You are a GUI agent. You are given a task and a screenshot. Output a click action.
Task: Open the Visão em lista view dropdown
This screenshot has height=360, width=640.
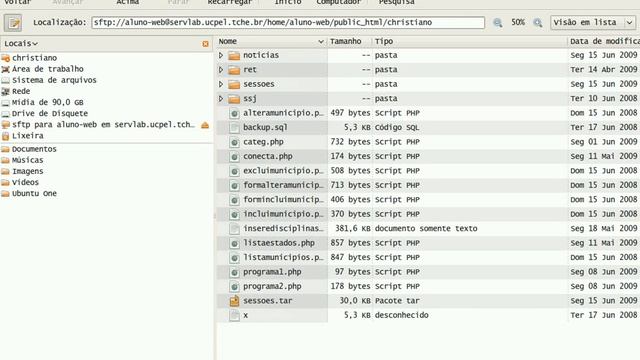click(x=593, y=22)
